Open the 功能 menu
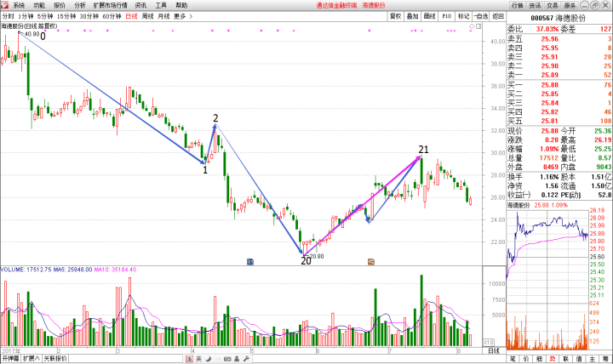Image resolution: width=613 pixels, height=364 pixels. tap(39, 5)
